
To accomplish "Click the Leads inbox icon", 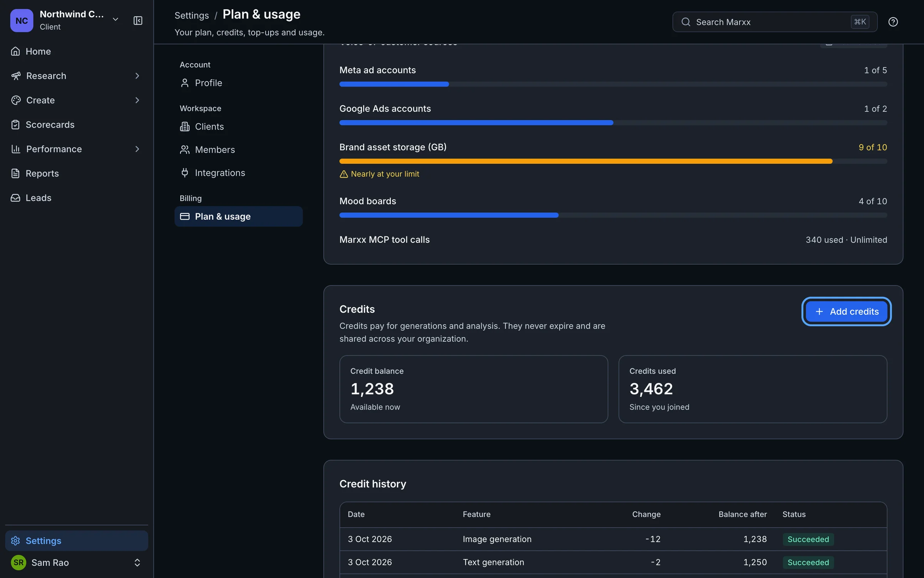I will coord(15,198).
